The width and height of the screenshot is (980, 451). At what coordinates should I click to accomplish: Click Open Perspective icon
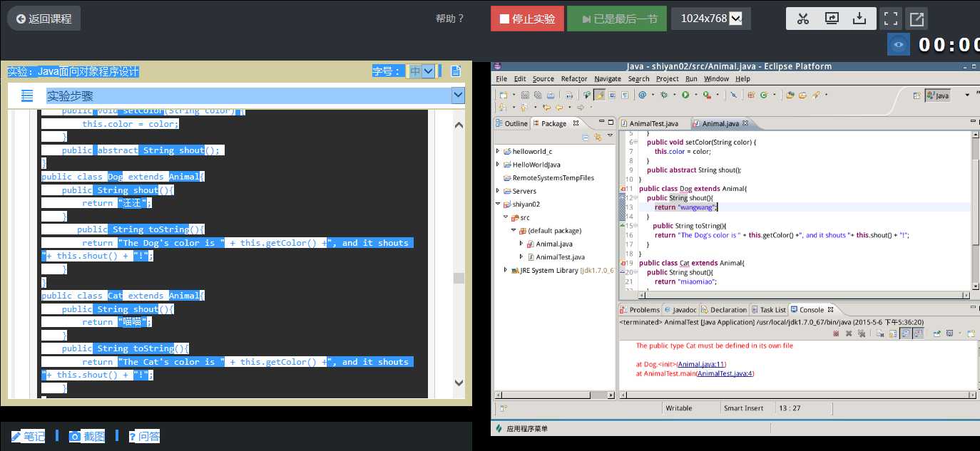(917, 95)
